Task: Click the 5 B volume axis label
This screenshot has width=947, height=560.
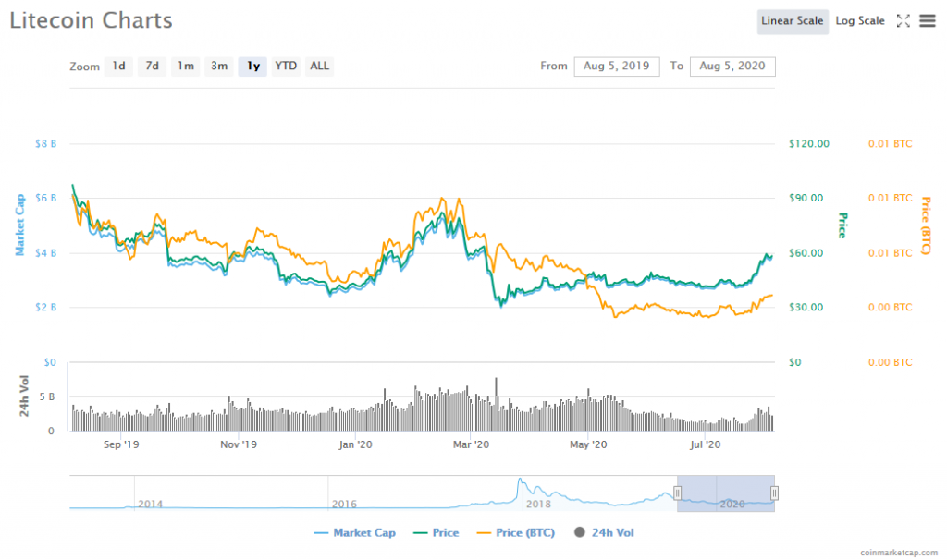Action: click(x=47, y=397)
